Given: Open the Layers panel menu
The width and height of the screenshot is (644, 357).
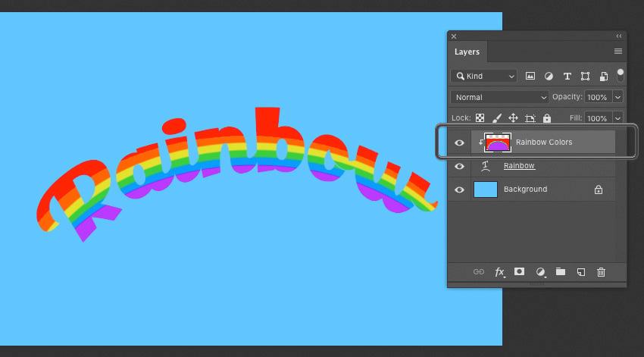Looking at the screenshot, I should 618,52.
